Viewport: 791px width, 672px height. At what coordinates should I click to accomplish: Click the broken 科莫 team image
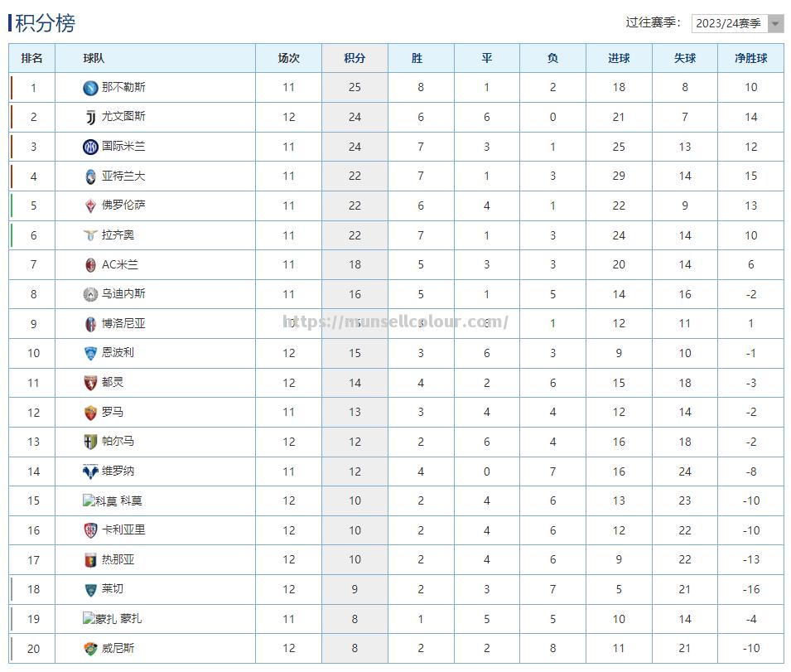pyautogui.click(x=99, y=501)
